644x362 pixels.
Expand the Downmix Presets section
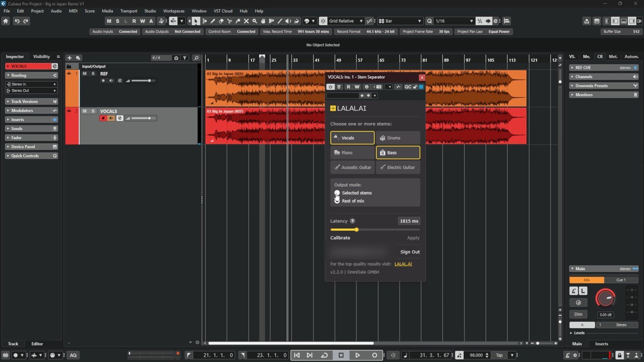coord(604,86)
